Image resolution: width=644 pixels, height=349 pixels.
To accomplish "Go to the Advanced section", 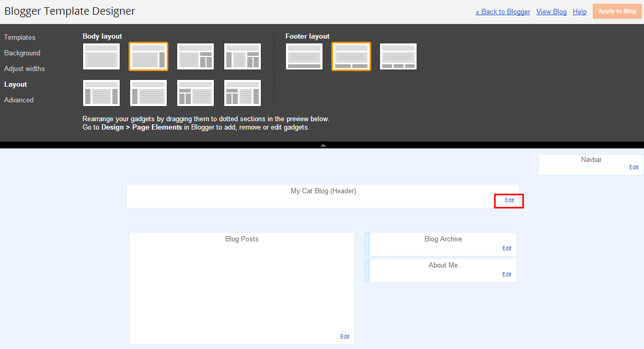I will click(x=19, y=100).
